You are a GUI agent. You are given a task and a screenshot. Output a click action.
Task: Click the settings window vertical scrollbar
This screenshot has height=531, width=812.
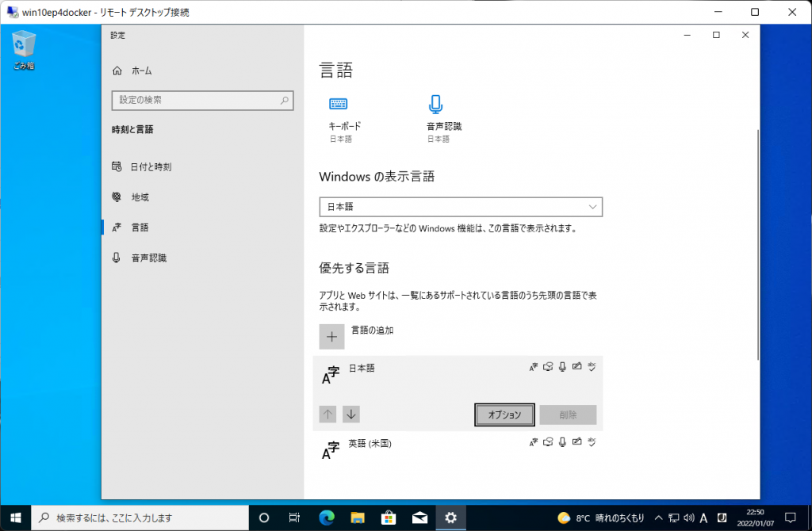click(757, 244)
